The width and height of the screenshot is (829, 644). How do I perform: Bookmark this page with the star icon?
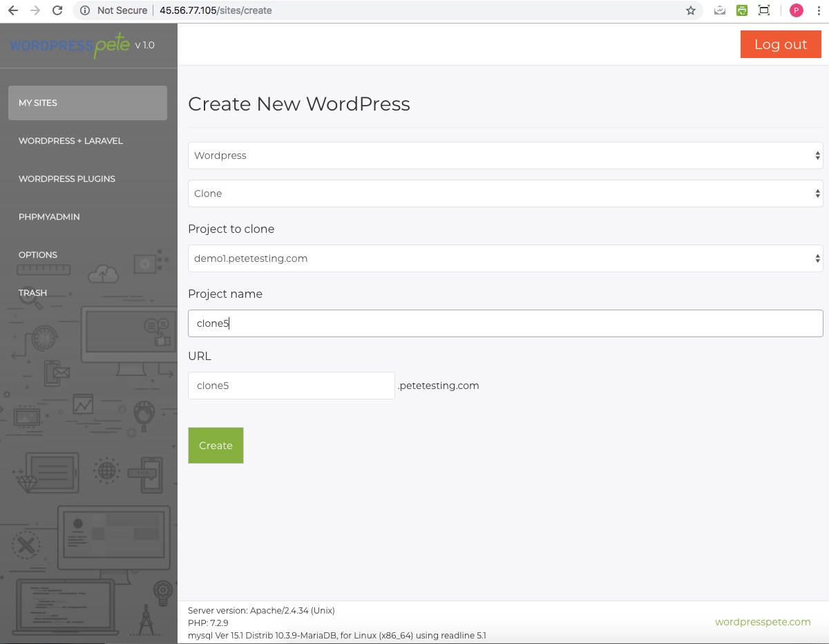690,10
